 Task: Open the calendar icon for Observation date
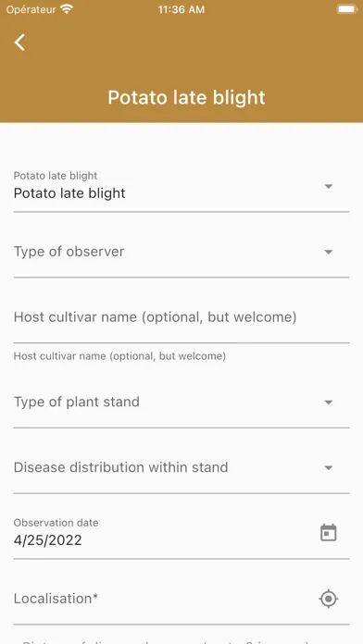pos(328,533)
